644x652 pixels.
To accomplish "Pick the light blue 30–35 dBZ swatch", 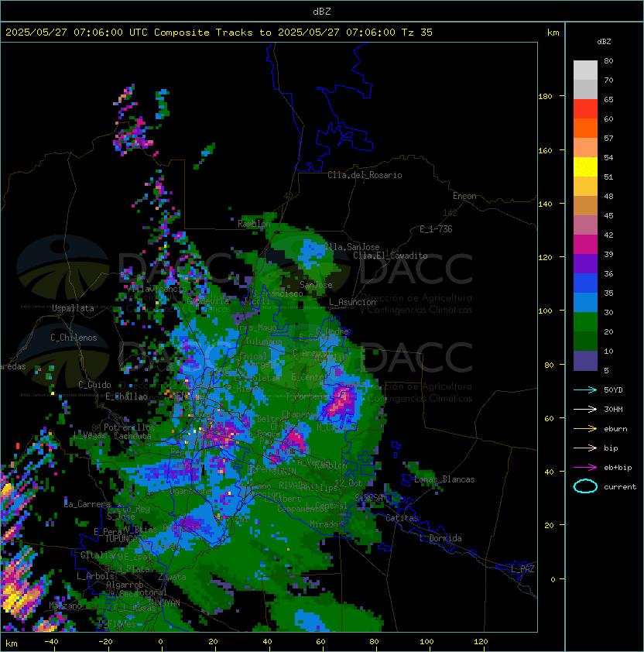I will coord(585,302).
